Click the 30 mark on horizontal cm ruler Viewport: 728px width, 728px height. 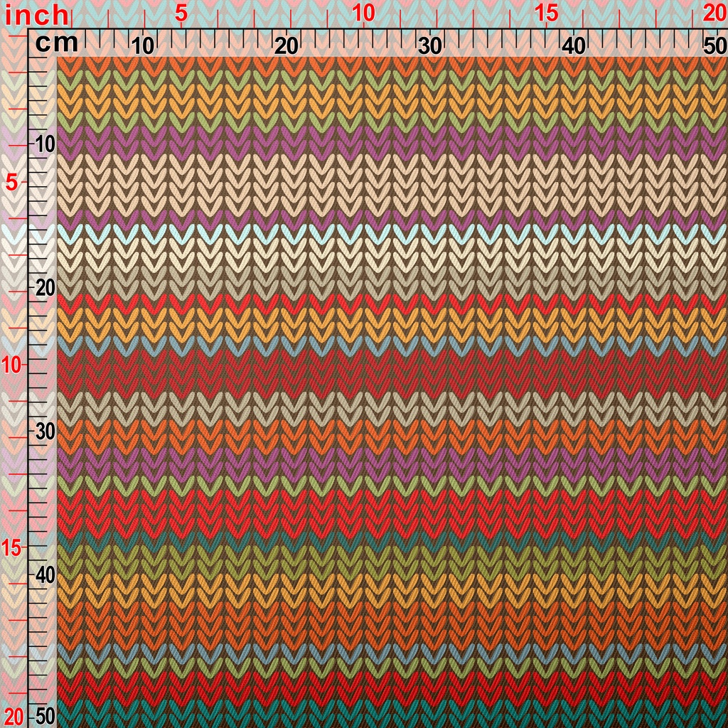pyautogui.click(x=430, y=45)
